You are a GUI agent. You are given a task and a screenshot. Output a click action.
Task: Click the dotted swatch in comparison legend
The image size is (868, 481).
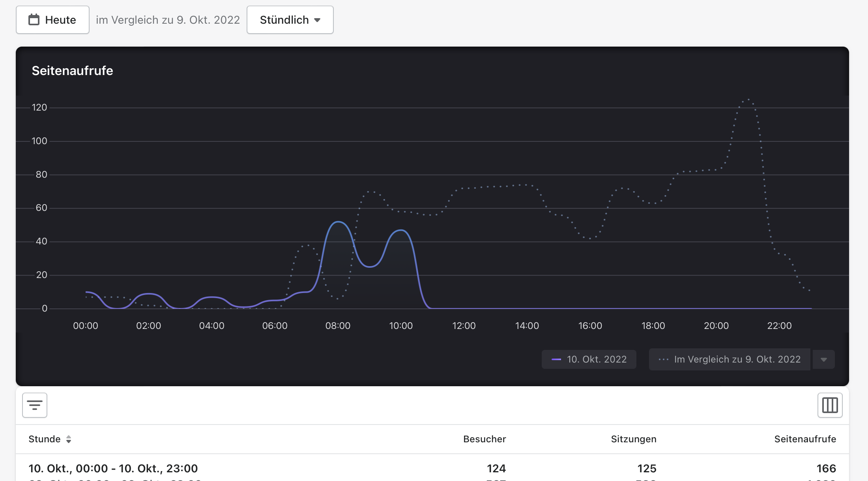(x=664, y=359)
